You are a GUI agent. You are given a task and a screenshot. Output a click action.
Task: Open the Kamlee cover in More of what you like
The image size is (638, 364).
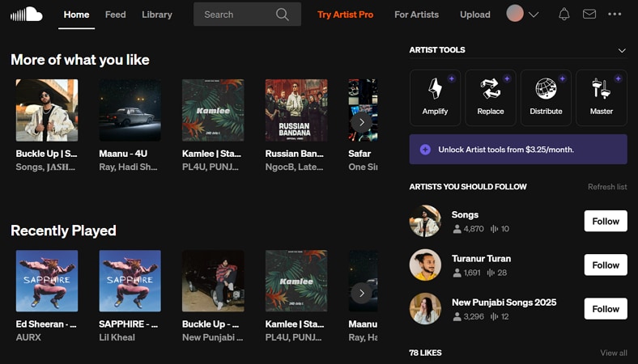[x=213, y=110]
